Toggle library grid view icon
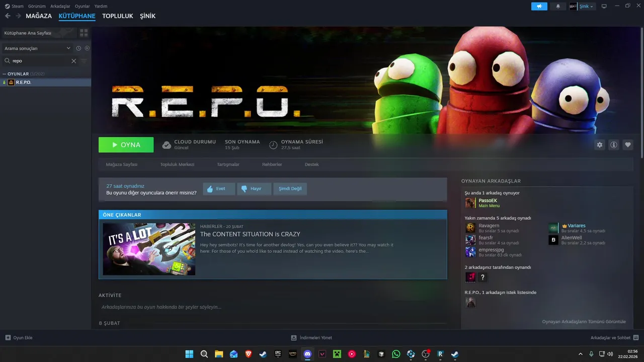Image resolution: width=644 pixels, height=362 pixels. tap(84, 33)
